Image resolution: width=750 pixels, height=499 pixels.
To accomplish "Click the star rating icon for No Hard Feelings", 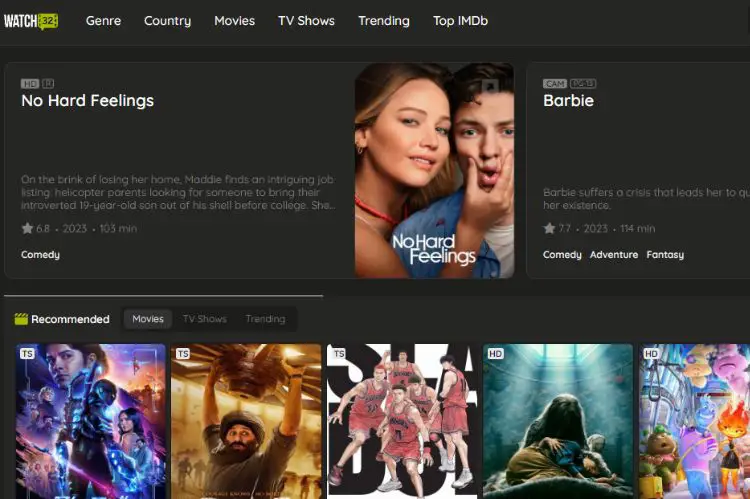I will click(x=27, y=228).
